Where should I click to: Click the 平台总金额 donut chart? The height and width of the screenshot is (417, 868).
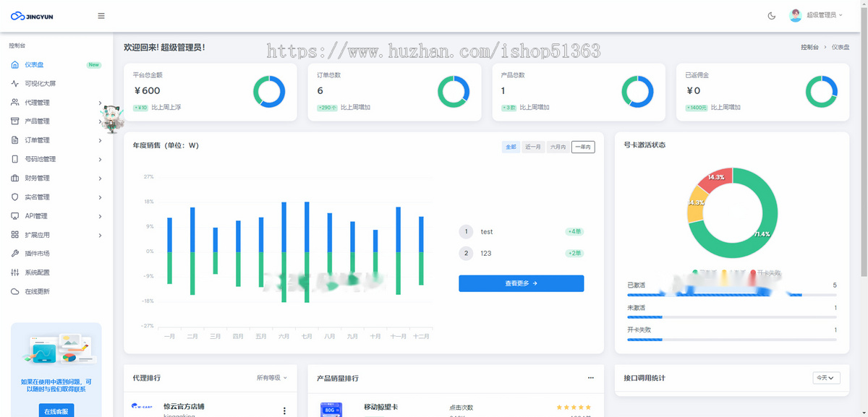point(269,92)
